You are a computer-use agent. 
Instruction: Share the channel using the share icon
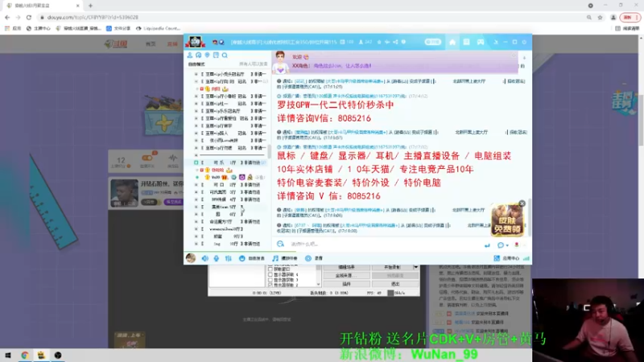[x=395, y=42]
